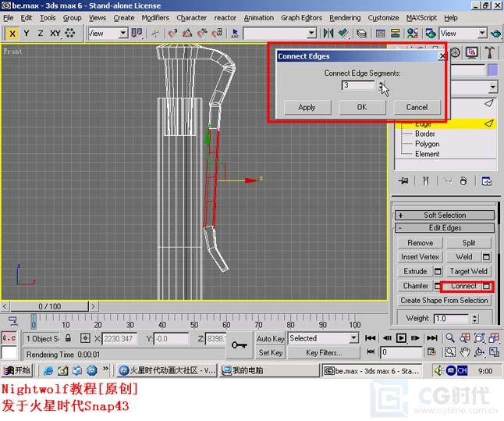Open the File menu
The height and width of the screenshot is (421, 504).
click(9, 18)
